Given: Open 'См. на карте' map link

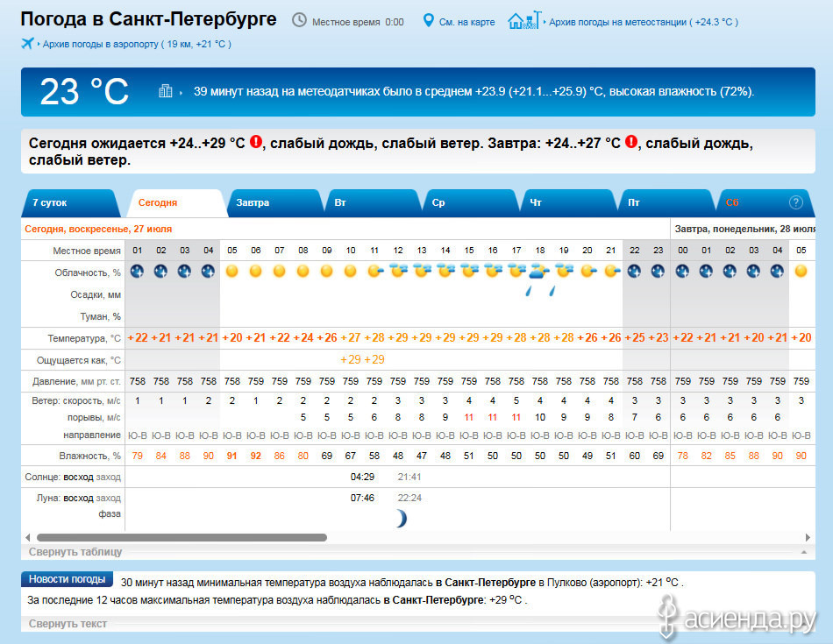Looking at the screenshot, I should pyautogui.click(x=467, y=22).
